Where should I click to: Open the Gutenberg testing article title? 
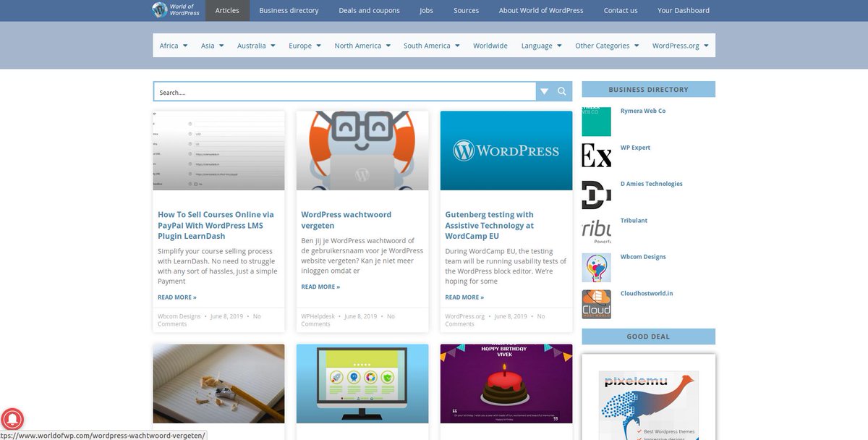tap(489, 225)
